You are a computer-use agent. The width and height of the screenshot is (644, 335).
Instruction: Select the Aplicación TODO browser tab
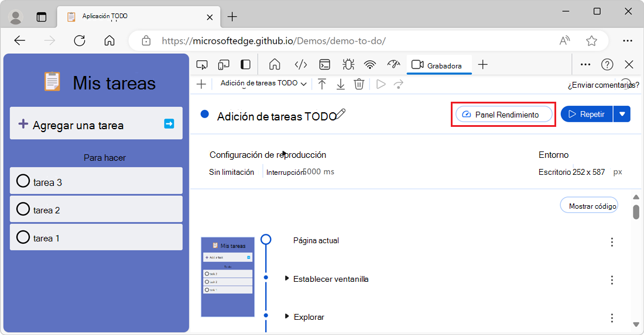click(138, 17)
